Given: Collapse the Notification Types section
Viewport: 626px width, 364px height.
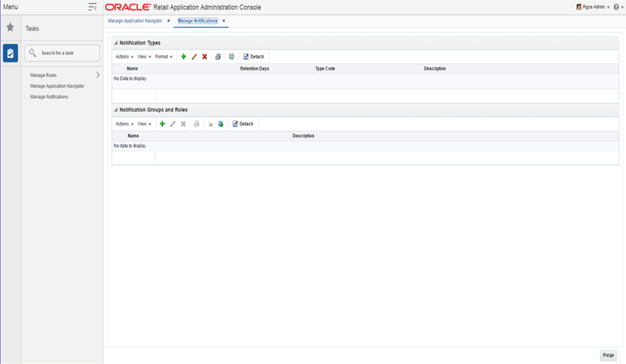Looking at the screenshot, I should (x=116, y=42).
